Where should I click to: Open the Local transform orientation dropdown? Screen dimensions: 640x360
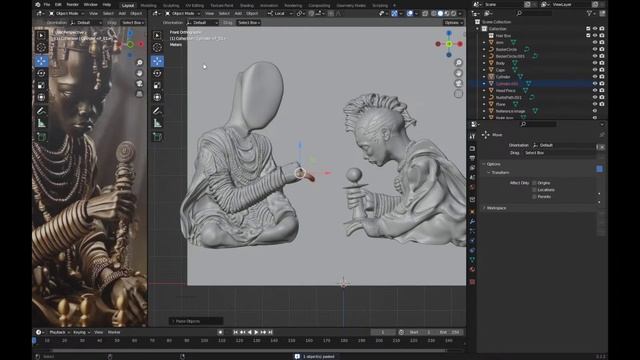pyautogui.click(x=280, y=13)
